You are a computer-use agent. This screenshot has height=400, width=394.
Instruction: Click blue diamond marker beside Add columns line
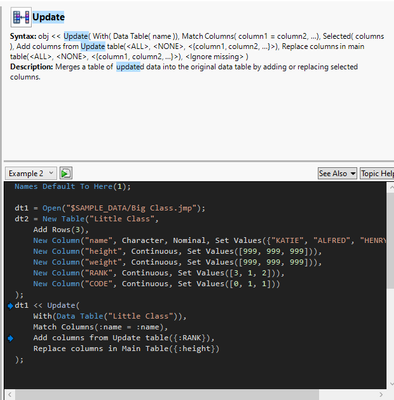(x=11, y=338)
